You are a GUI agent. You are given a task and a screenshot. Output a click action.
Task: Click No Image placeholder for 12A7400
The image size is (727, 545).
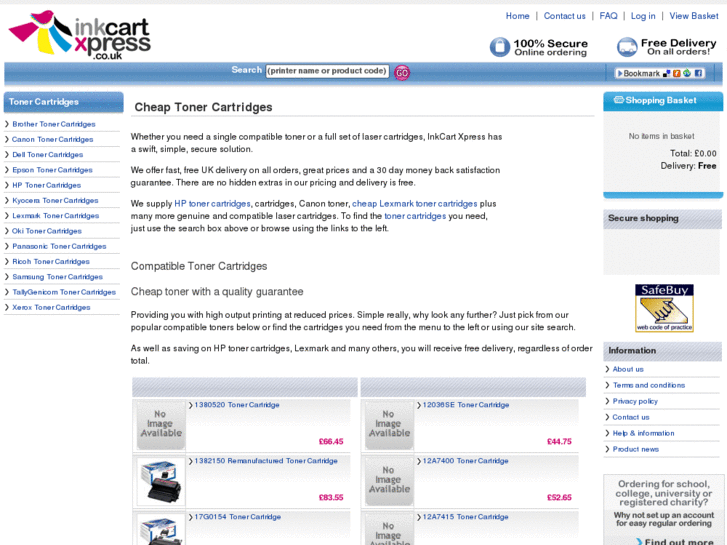click(389, 480)
